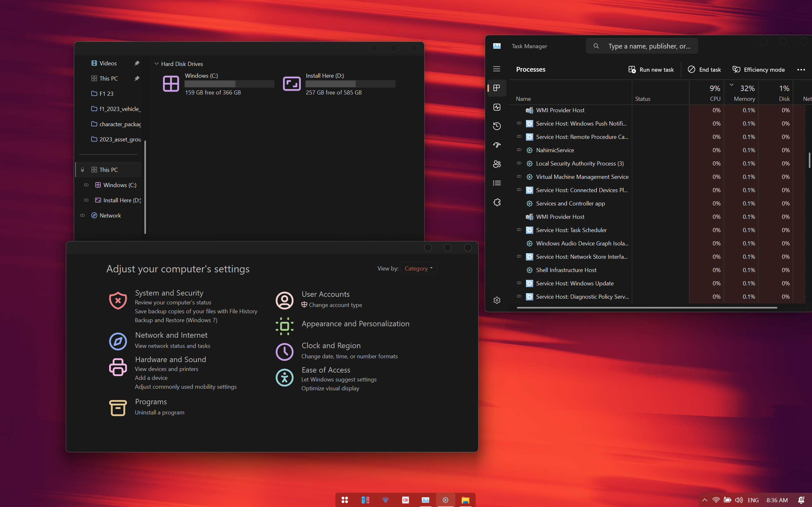Expand the Local Security Authority Process group
The height and width of the screenshot is (507, 812).
click(x=519, y=163)
